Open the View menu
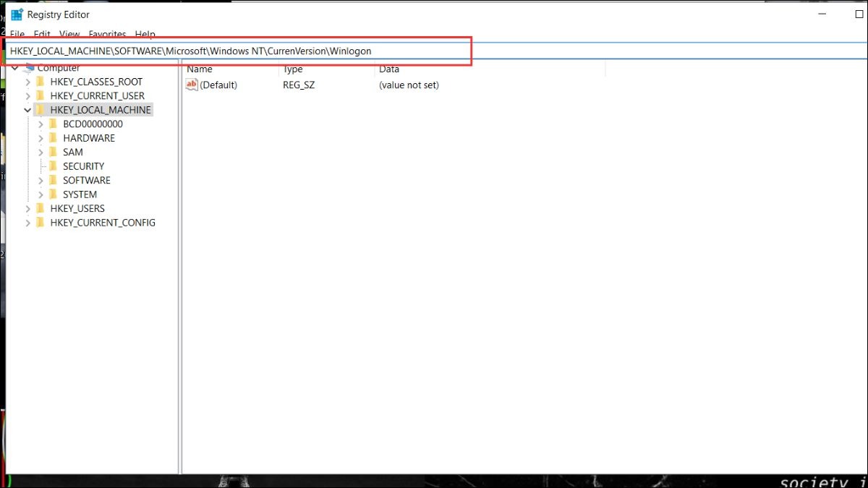This screenshot has width=868, height=488. pos(69,34)
